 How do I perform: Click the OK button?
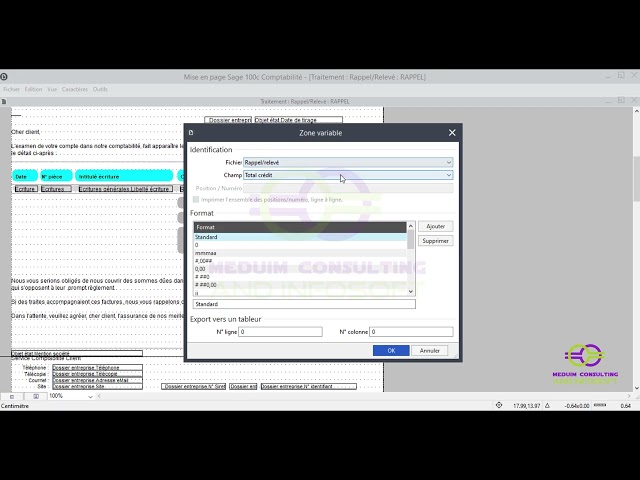[391, 351]
